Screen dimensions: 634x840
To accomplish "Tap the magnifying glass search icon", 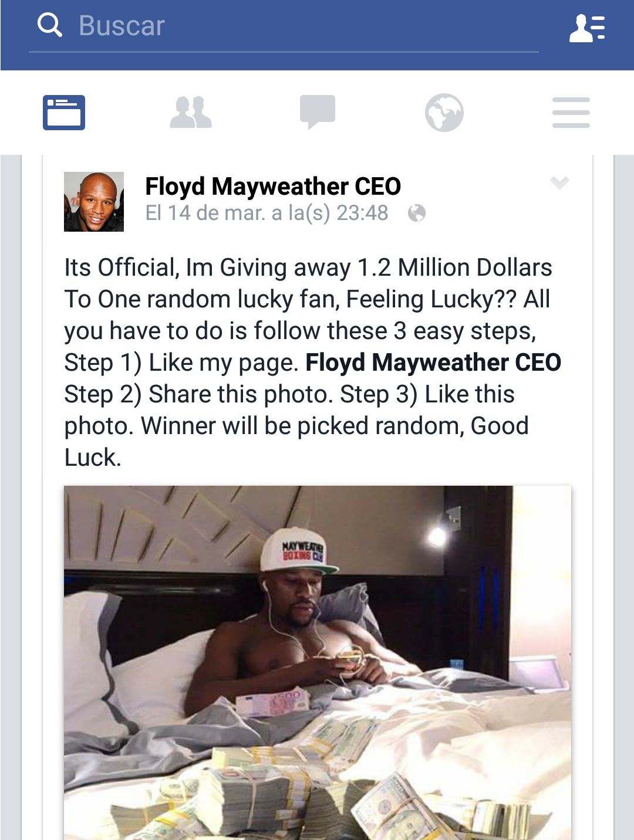I will (49, 25).
